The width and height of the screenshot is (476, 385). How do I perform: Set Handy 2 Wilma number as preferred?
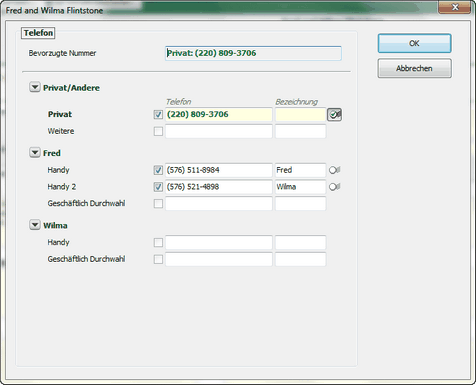pyautogui.click(x=334, y=187)
